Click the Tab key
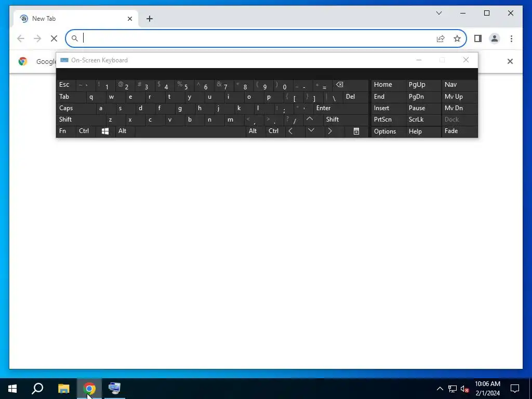This screenshot has width=532, height=399. point(71,97)
